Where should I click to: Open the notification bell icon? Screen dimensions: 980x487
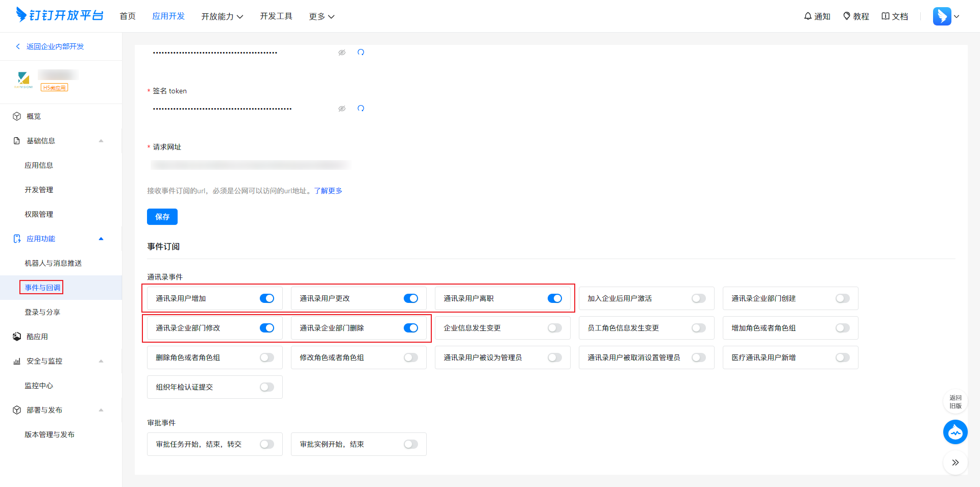pyautogui.click(x=808, y=16)
